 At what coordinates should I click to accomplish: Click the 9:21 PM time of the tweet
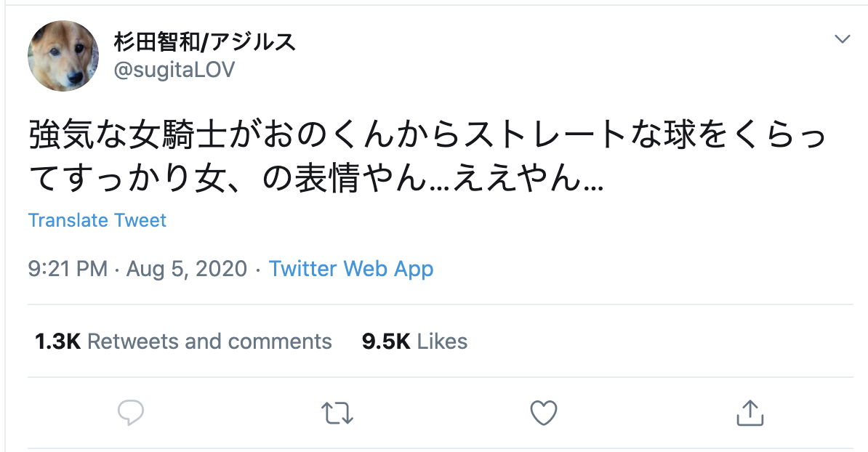coord(68,269)
